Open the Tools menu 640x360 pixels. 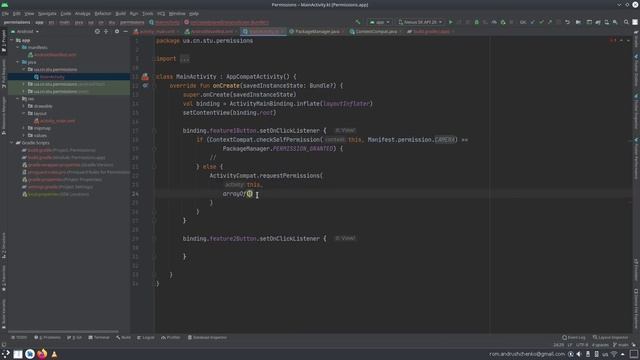click(147, 13)
